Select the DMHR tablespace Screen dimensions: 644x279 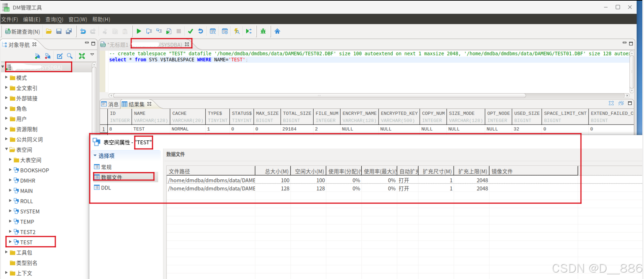(24, 181)
